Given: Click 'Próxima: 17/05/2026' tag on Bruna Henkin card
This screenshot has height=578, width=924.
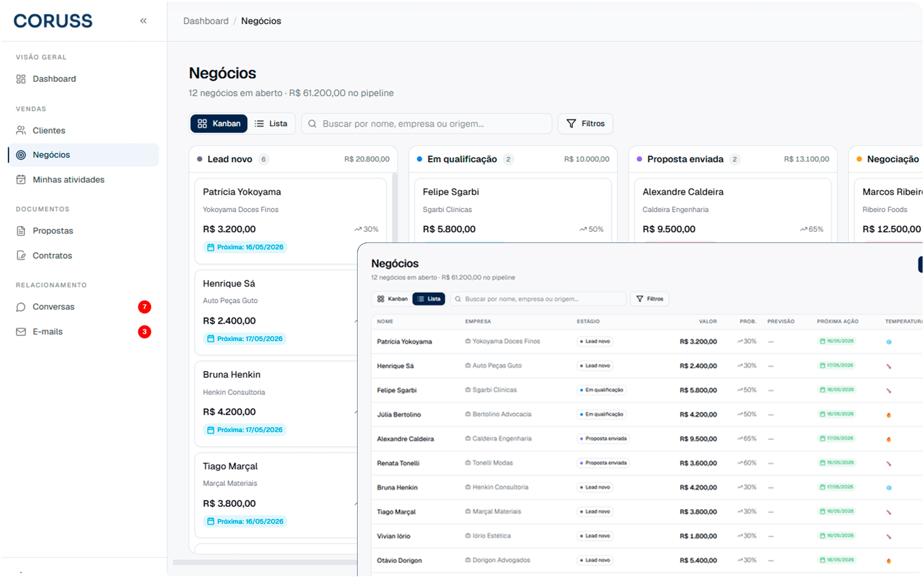Looking at the screenshot, I should click(x=245, y=430).
